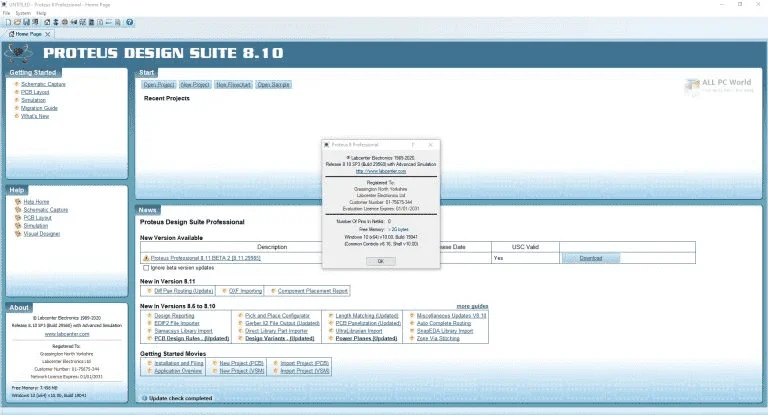Viewport: 768px width, 415px height.
Task: Open the Migration Guide link
Action: coord(39,108)
